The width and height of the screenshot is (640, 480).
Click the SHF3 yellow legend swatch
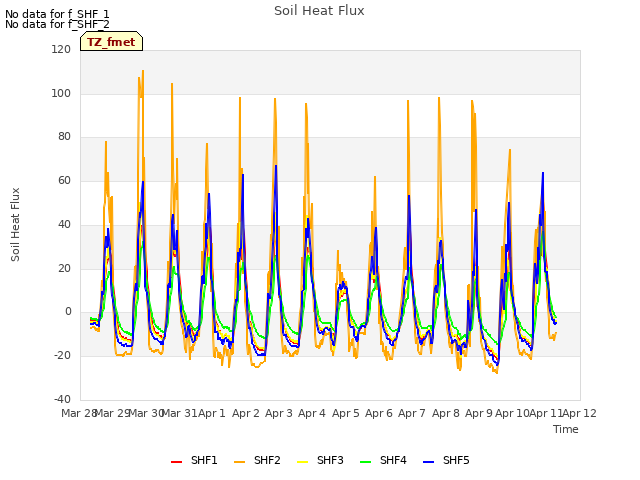point(302,462)
